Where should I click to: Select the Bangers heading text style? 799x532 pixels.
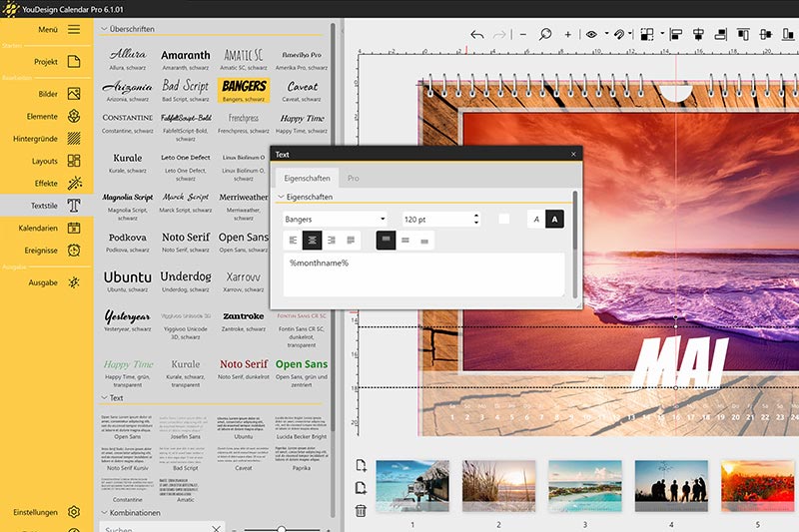click(x=244, y=90)
